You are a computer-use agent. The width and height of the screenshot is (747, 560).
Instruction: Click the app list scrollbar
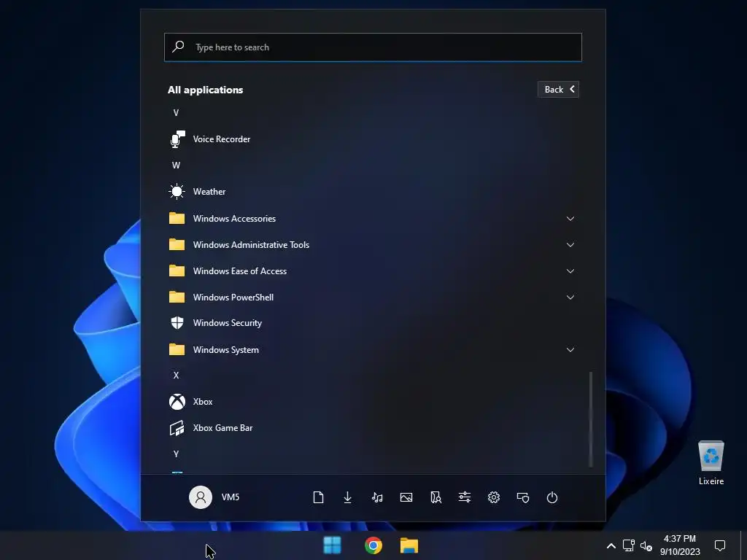click(x=591, y=419)
